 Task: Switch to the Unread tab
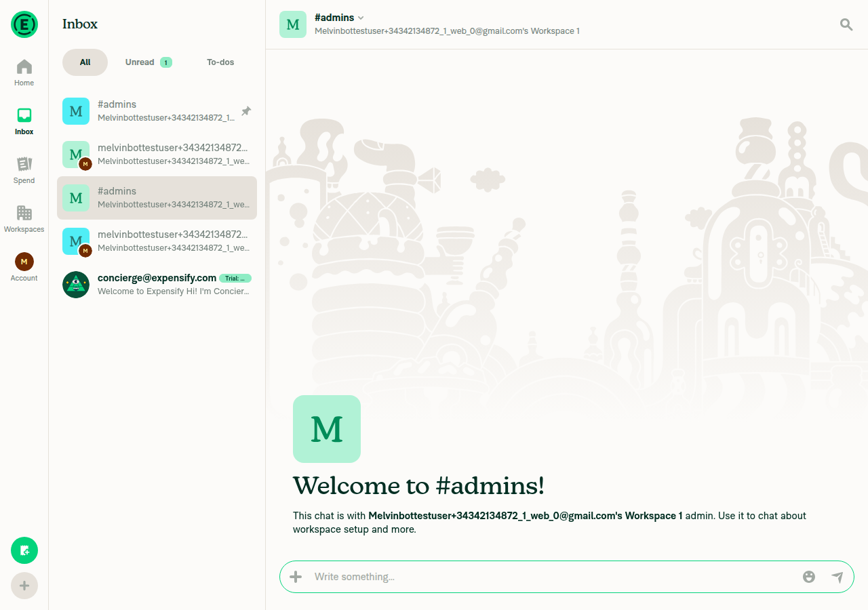pos(149,62)
